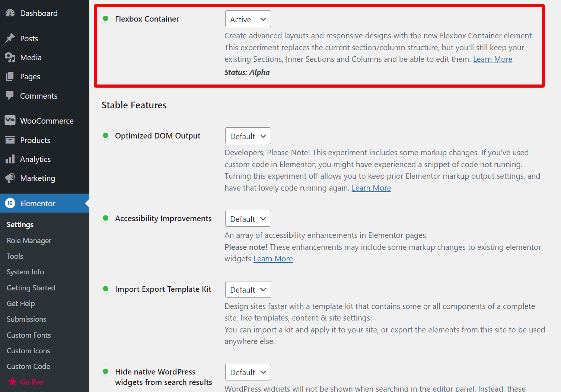Click the Pages icon in sidebar
This screenshot has width=561, height=392.
[10, 76]
